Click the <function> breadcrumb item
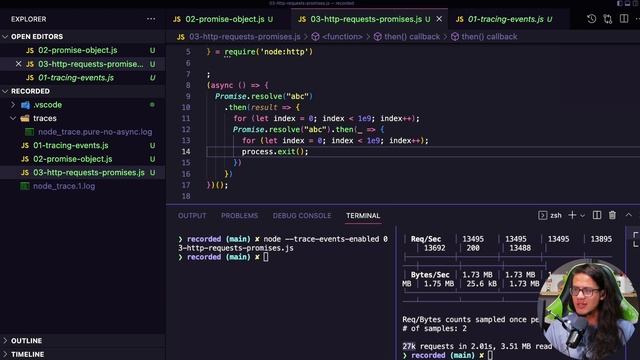 click(x=342, y=37)
